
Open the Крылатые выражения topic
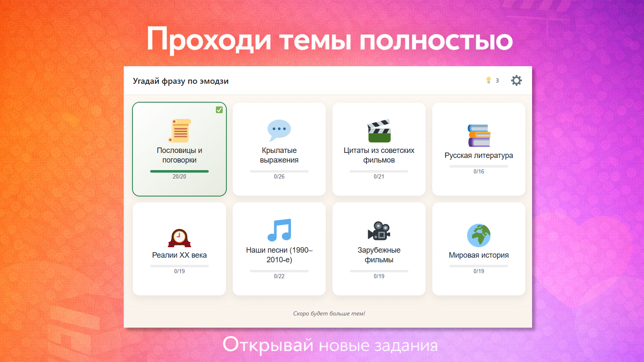click(x=279, y=149)
